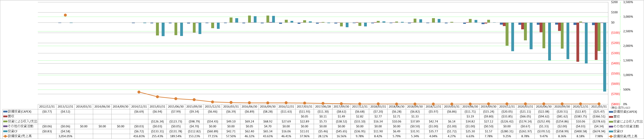The width and height of the screenshot is (644, 139).
Task: Click the 2013/12/31 date column header
Action: point(65,107)
